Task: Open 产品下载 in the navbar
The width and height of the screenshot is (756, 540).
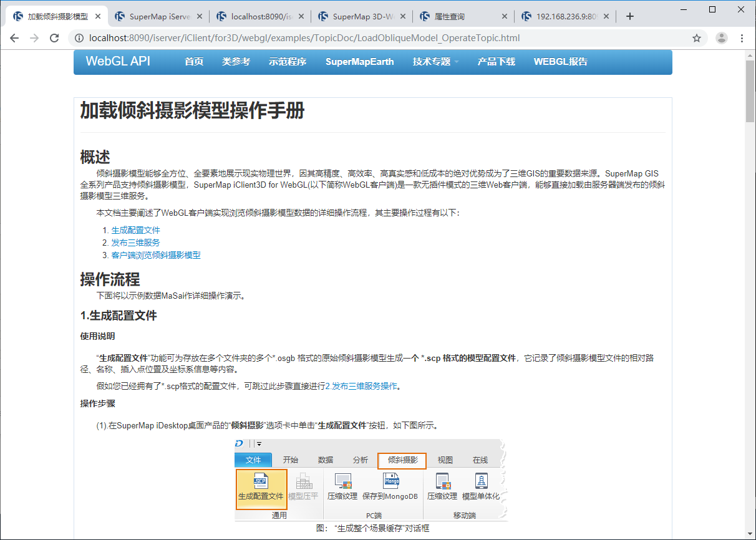Action: pyautogui.click(x=497, y=62)
